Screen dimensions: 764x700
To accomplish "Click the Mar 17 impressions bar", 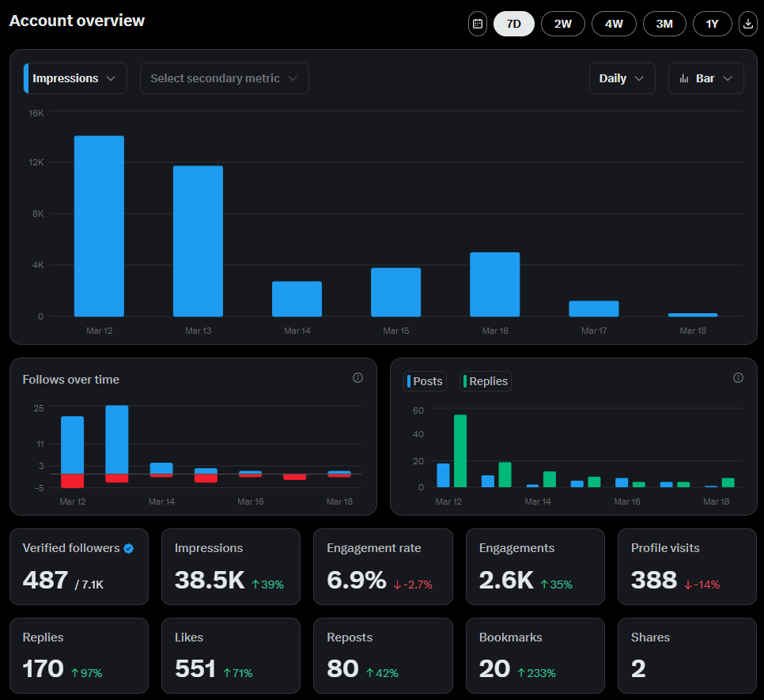I will [x=593, y=308].
